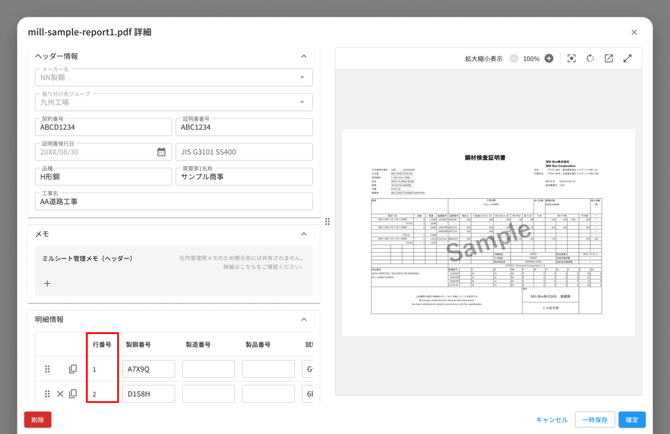Click the 一時保存 button

click(595, 419)
